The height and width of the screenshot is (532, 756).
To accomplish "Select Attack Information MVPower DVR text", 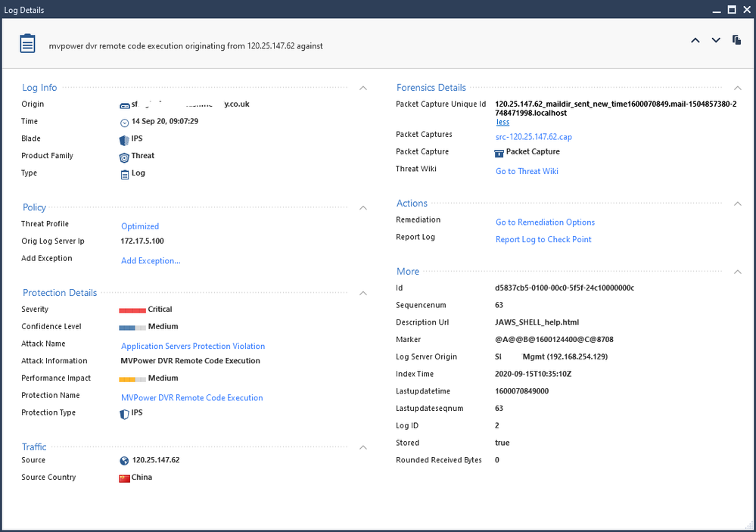I will coord(191,361).
